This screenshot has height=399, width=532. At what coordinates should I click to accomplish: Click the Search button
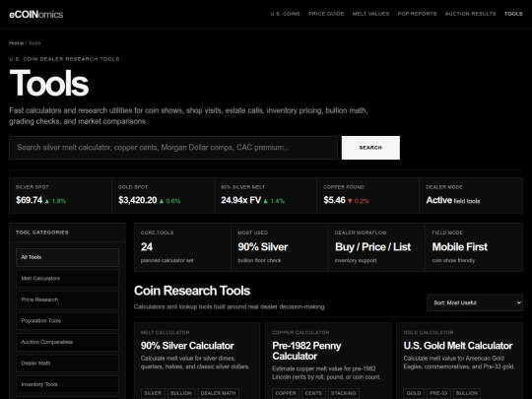click(x=370, y=148)
